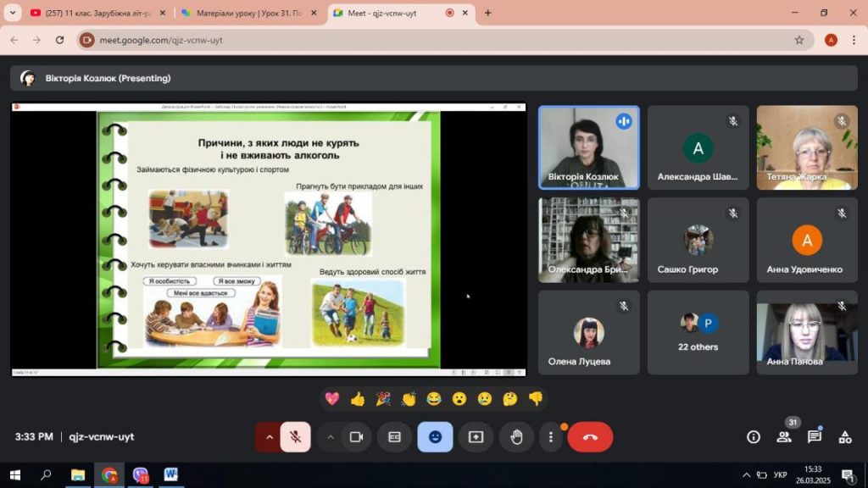Expand video settings arrow next to camera
Image resolution: width=868 pixels, height=488 pixels.
point(331,437)
